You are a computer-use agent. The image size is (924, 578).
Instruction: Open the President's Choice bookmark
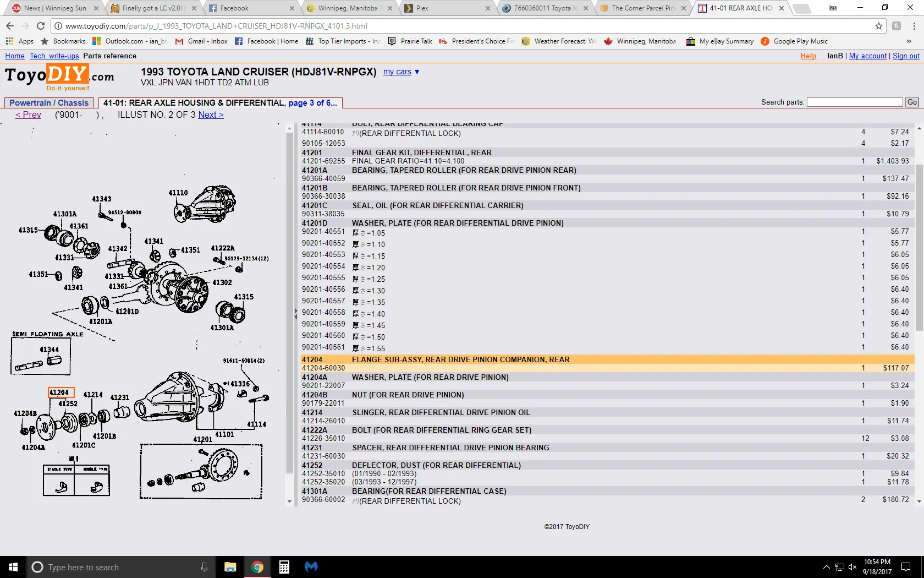tap(476, 41)
